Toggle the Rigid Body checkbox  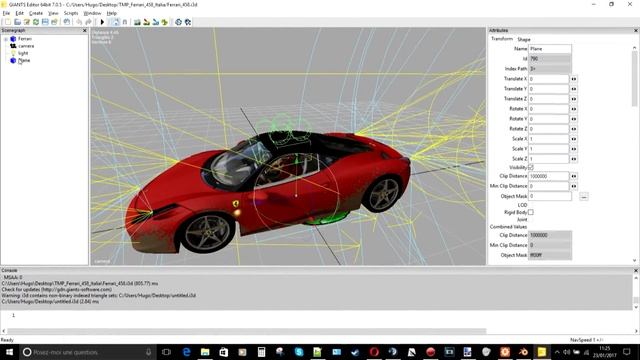pos(531,212)
